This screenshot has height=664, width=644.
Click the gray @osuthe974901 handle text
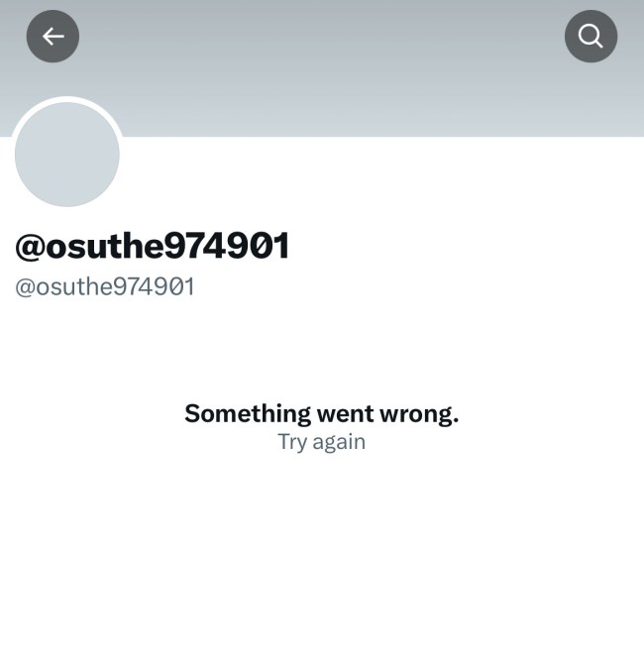105,286
